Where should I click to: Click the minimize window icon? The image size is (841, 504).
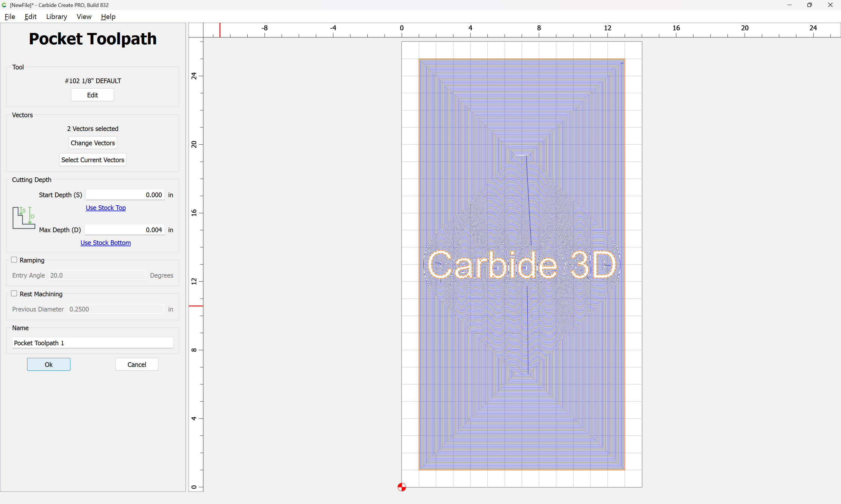789,5
